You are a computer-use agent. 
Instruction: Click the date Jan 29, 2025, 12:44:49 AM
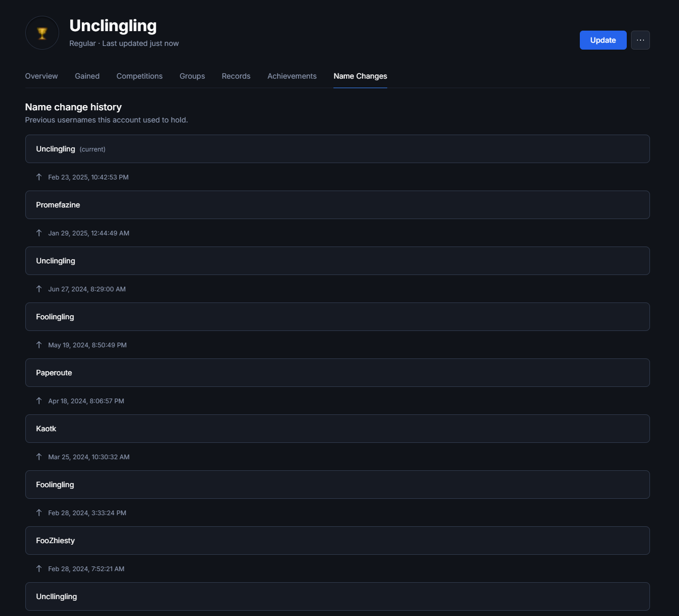(89, 233)
